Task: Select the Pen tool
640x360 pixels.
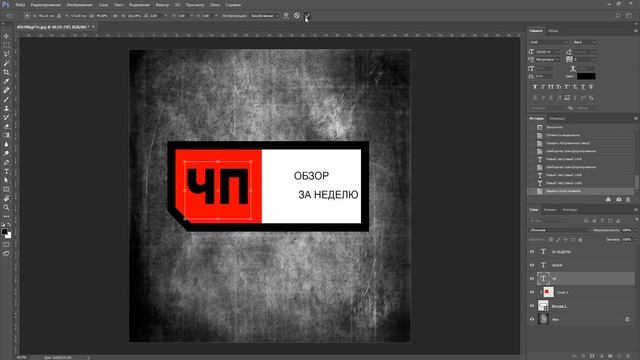Action: click(6, 162)
